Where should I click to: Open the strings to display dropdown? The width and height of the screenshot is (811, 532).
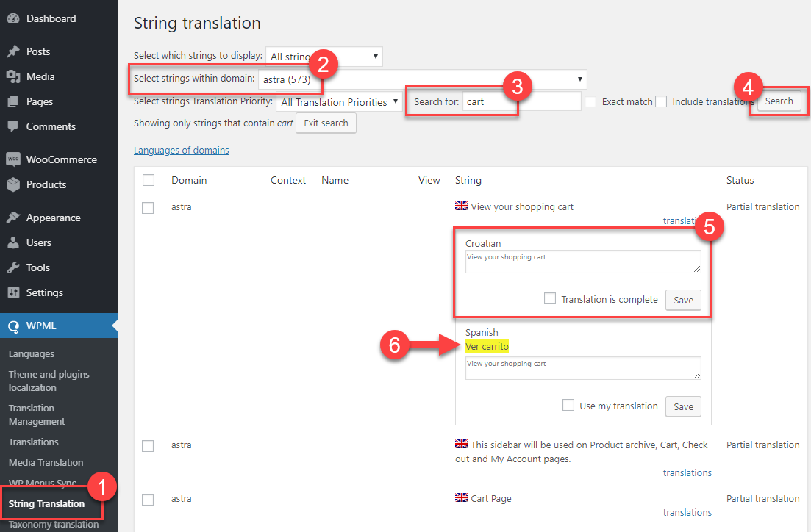(x=324, y=57)
